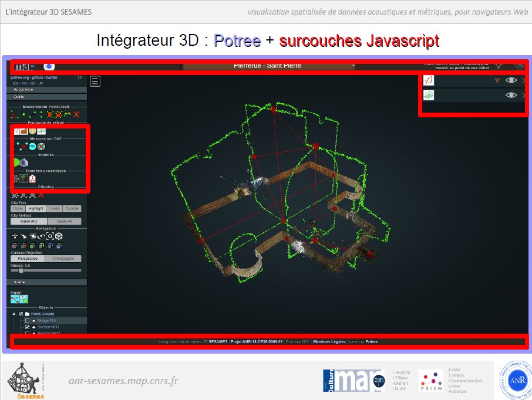Click the 'mc' DXF measure icon

(x=32, y=147)
